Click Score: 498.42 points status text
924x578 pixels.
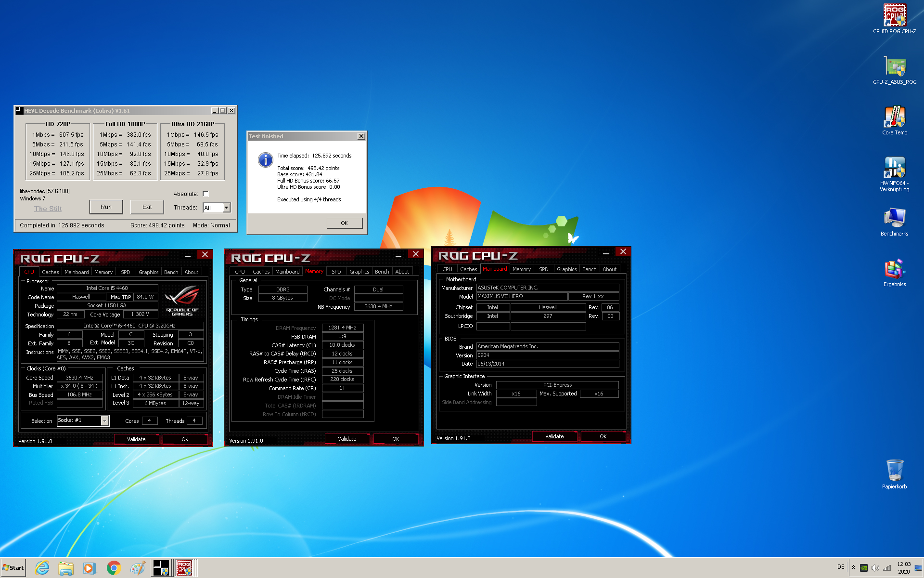coord(157,225)
